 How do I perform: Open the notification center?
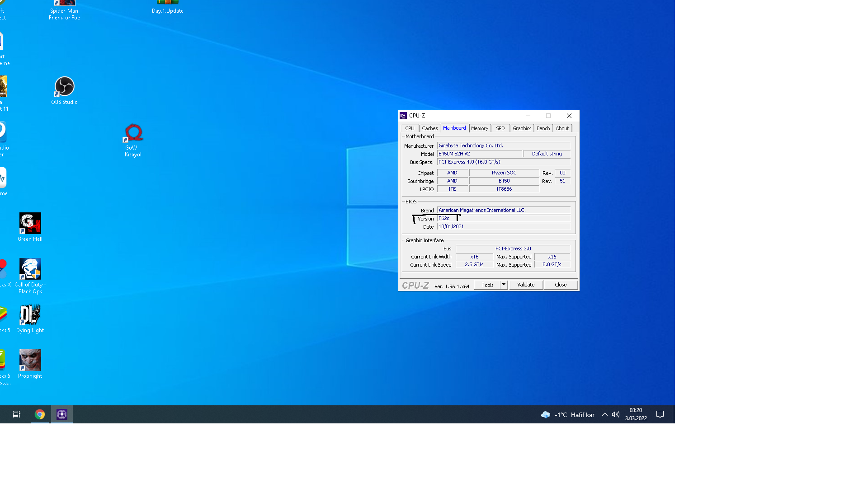[660, 414]
